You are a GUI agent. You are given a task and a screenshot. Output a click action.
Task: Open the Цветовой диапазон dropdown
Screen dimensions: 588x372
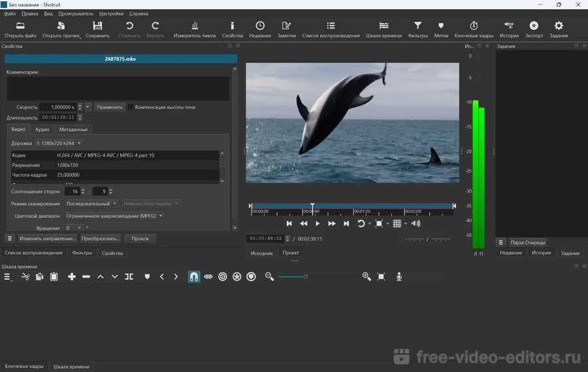(x=114, y=216)
